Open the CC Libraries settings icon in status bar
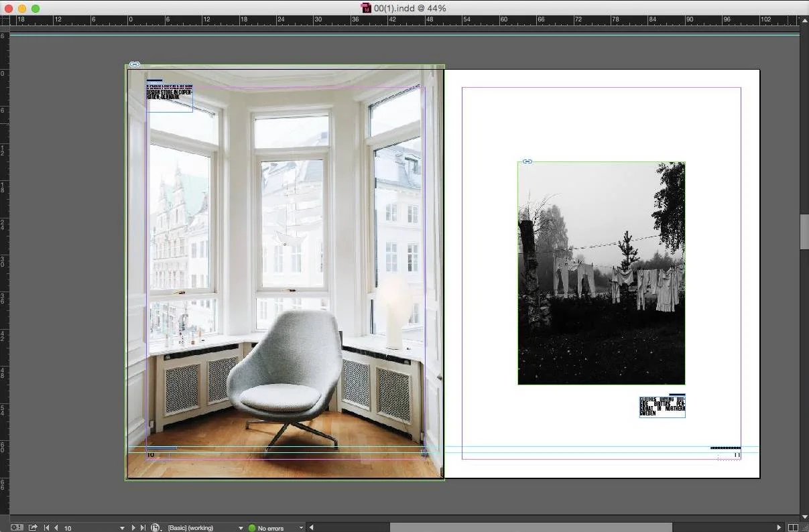The height and width of the screenshot is (532, 809). (x=17, y=528)
